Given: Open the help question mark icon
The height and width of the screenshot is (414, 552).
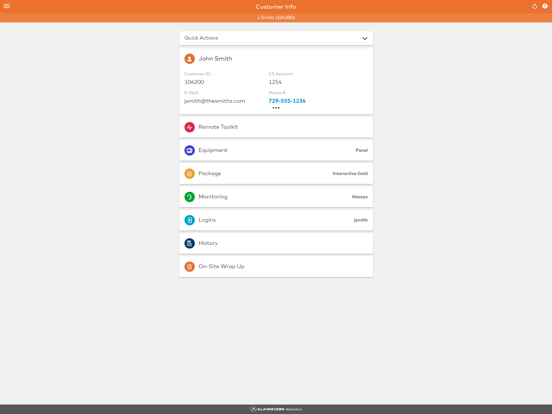Looking at the screenshot, I should [545, 6].
